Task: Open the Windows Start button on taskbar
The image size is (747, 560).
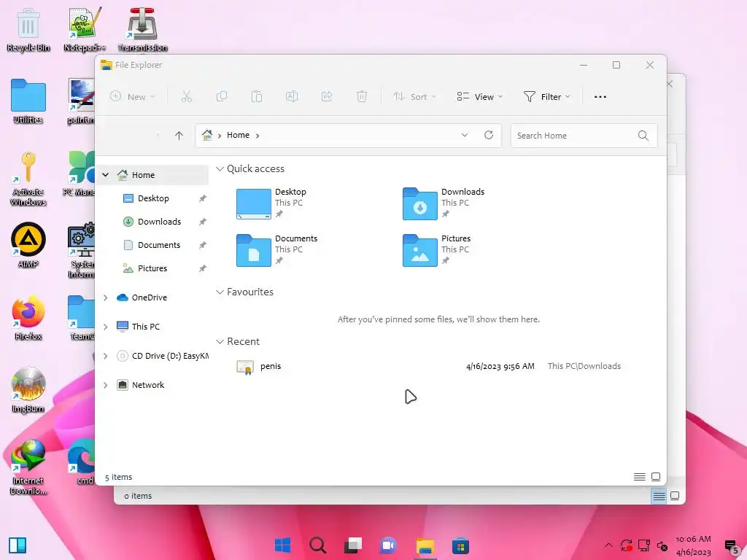Action: click(x=282, y=545)
